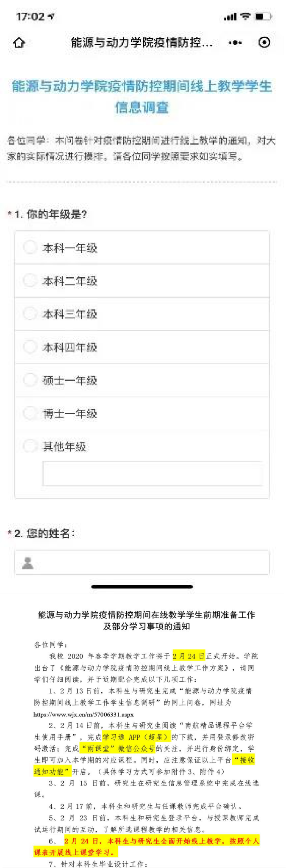This screenshot has width=286, height=868.
Task: Select the 硕士一年级 radio option
Action: pyautogui.click(x=30, y=380)
